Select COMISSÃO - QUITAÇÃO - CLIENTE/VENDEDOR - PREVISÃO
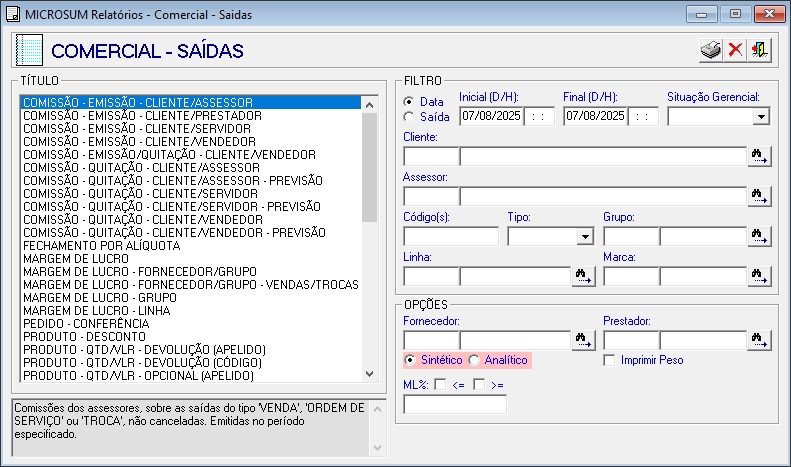The width and height of the screenshot is (791, 467). (191, 232)
